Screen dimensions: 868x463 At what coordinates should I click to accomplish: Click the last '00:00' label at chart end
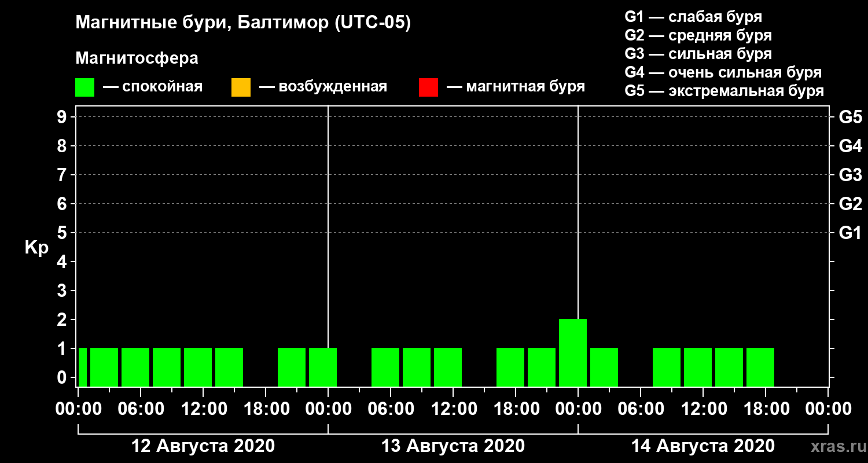(828, 409)
